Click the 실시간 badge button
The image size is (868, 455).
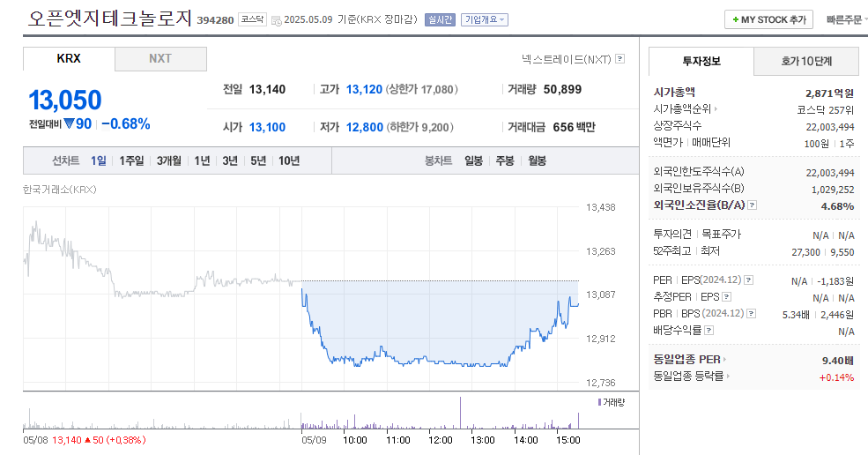coord(440,20)
